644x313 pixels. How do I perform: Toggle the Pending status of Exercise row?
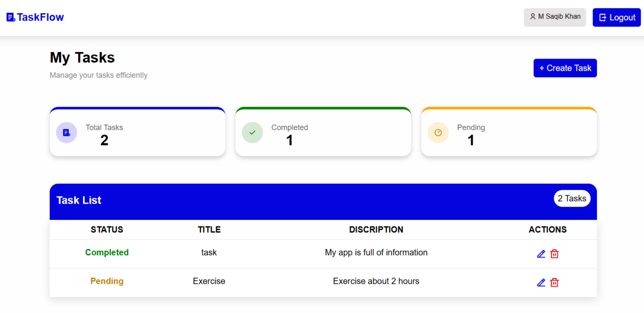click(x=107, y=281)
